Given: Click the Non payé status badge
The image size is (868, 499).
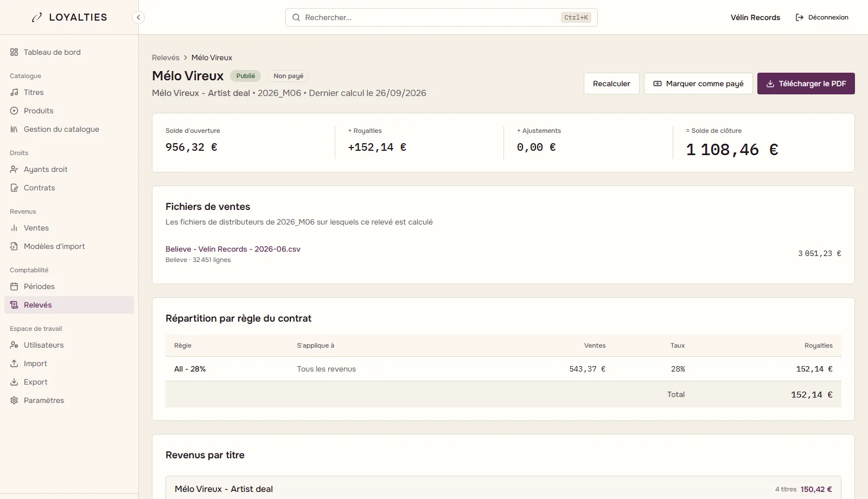Looking at the screenshot, I should 288,76.
